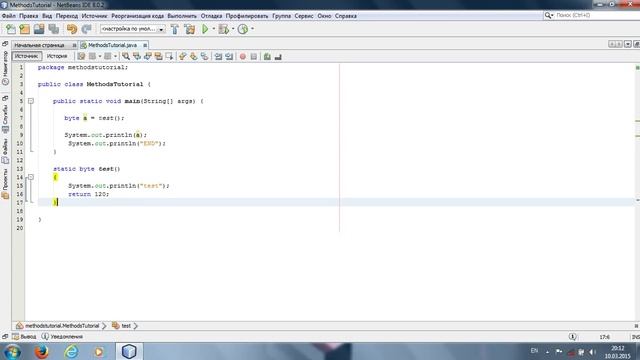Open the configuration combo box
This screenshot has height=360, width=640.
click(x=133, y=29)
